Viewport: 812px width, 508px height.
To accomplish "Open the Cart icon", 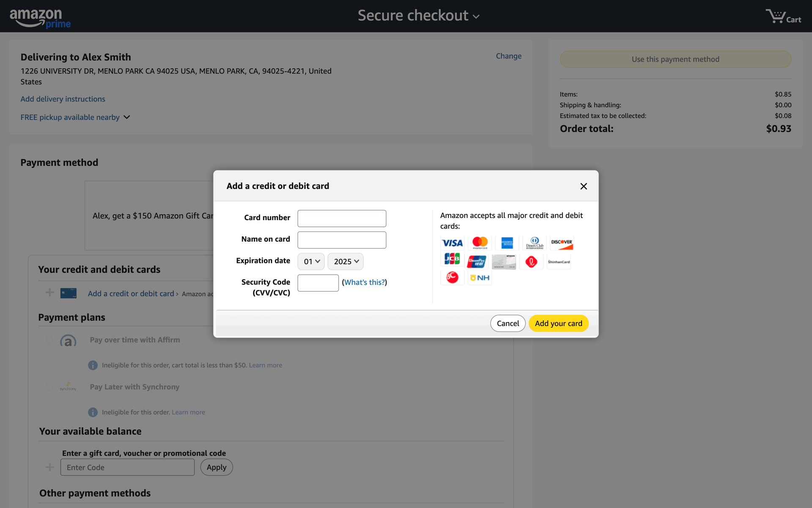I will pos(783,17).
